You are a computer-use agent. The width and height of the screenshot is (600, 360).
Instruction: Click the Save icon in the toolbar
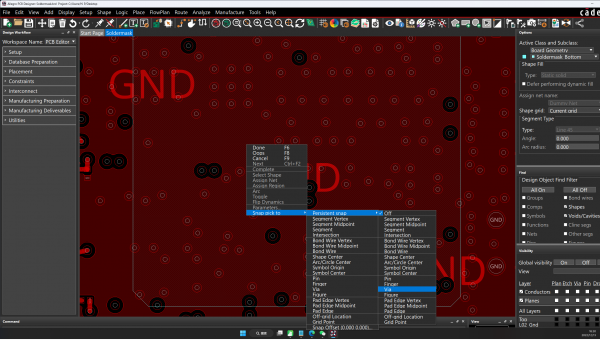pyautogui.click(x=29, y=23)
